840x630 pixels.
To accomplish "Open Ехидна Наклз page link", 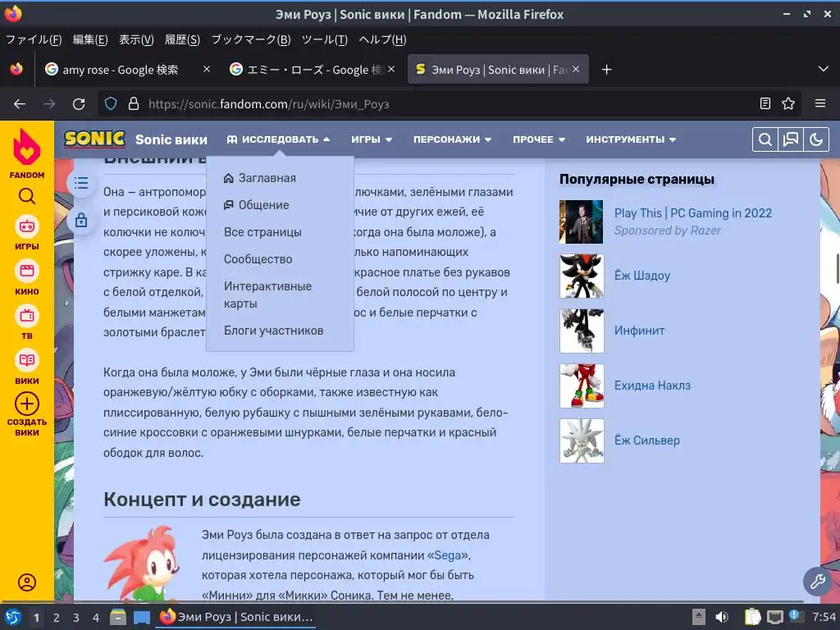I will [x=652, y=386].
